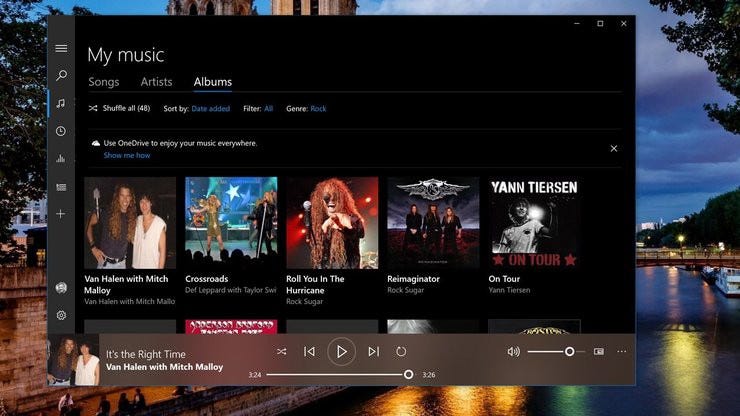
Task: Minimize the music app window
Action: tap(577, 23)
